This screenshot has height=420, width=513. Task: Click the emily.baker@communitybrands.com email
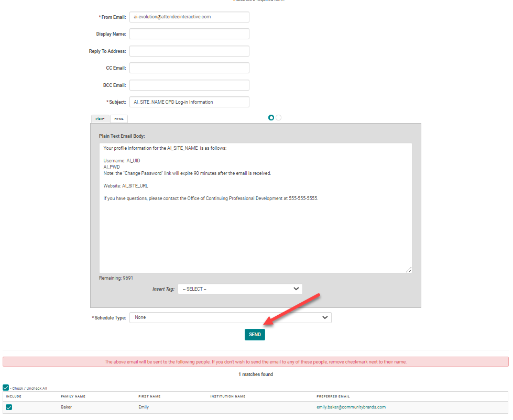(351, 407)
